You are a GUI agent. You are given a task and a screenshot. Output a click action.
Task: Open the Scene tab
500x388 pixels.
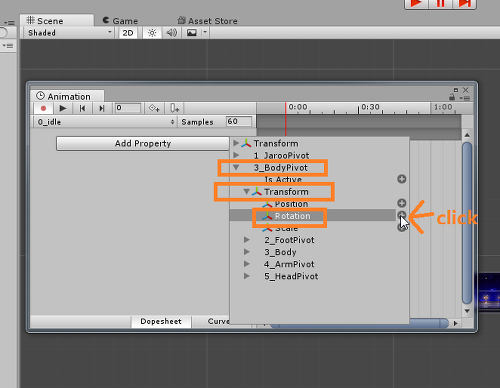[56, 20]
